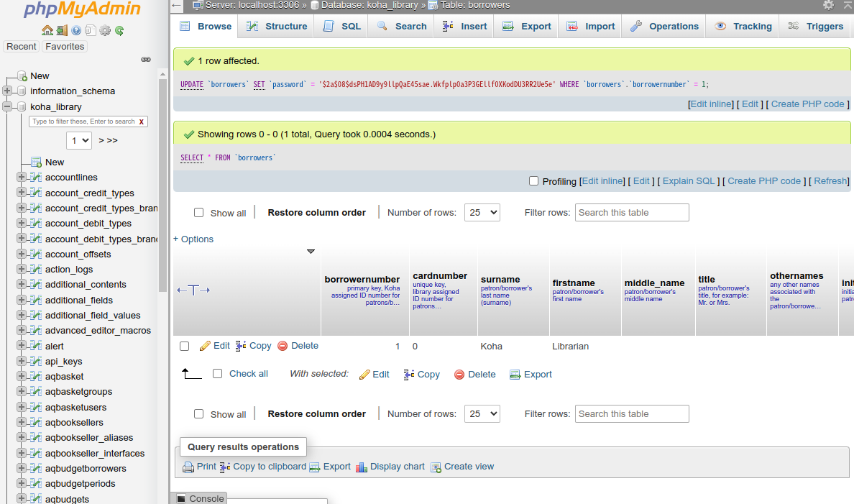Collapse the koha_library database node
854x504 pixels.
tap(7, 106)
